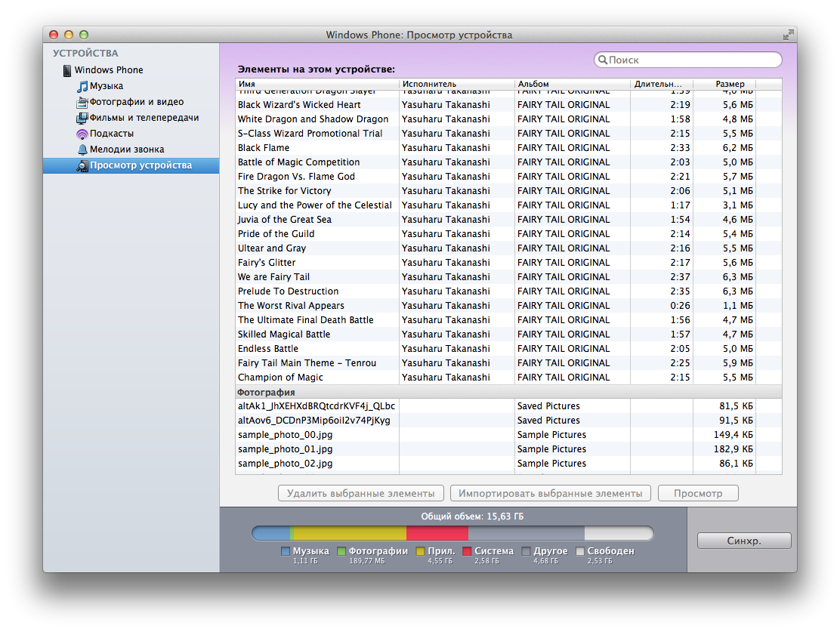Click into the Поиск search field
The image size is (840, 632).
[x=688, y=60]
